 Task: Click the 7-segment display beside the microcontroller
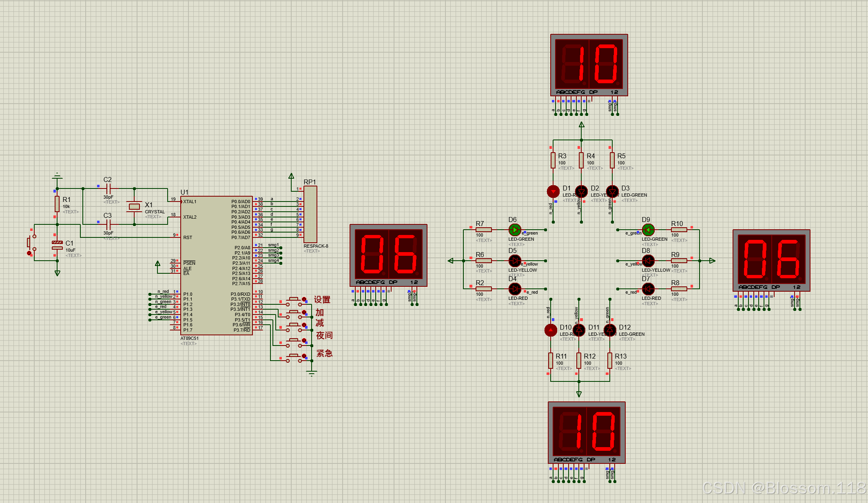[388, 255]
